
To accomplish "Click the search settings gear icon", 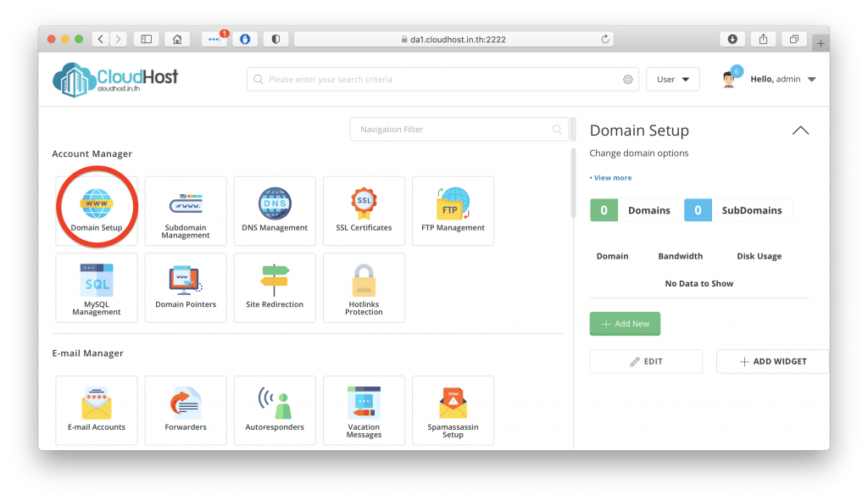I will [628, 80].
